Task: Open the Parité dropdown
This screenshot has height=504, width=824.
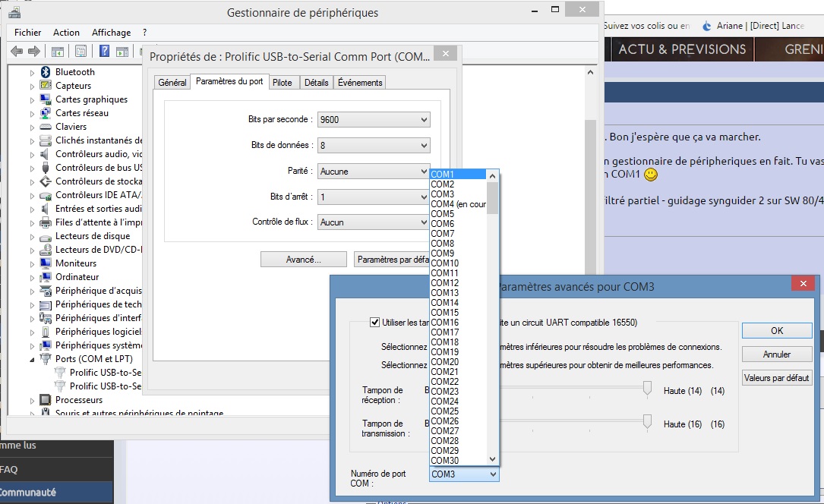Action: [x=374, y=171]
